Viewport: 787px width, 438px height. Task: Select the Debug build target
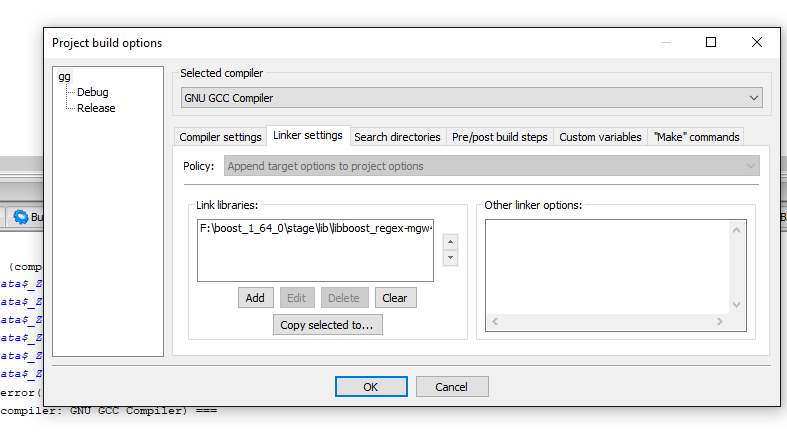point(92,92)
